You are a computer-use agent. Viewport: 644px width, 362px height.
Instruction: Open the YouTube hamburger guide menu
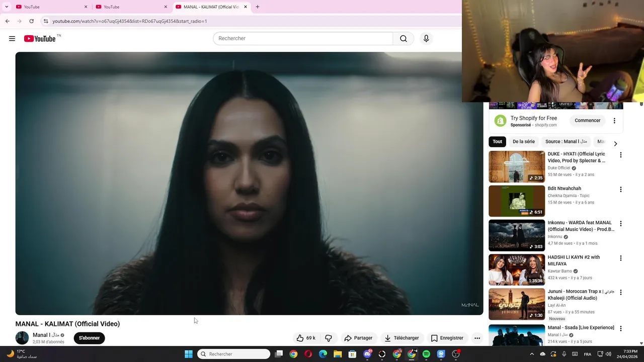[x=12, y=39]
